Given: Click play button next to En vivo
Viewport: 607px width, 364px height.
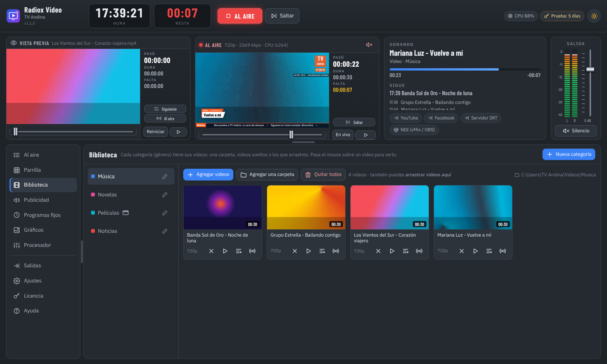Looking at the screenshot, I should [366, 135].
